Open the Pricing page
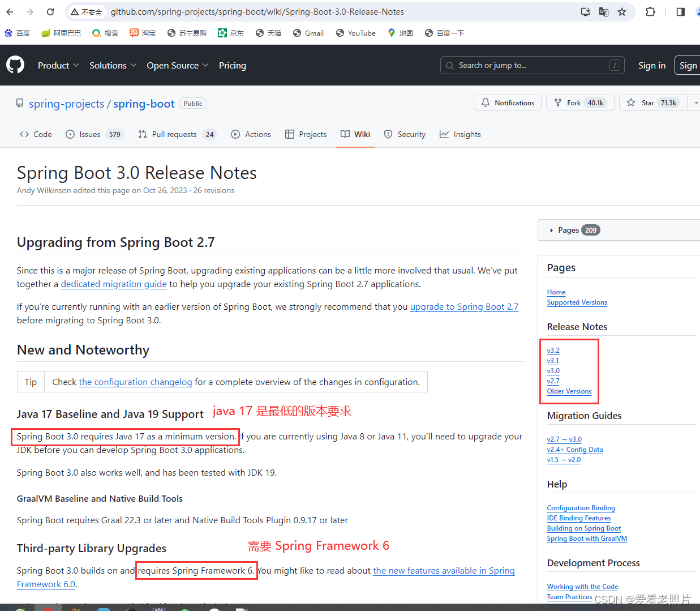The width and height of the screenshot is (700, 611). point(233,65)
